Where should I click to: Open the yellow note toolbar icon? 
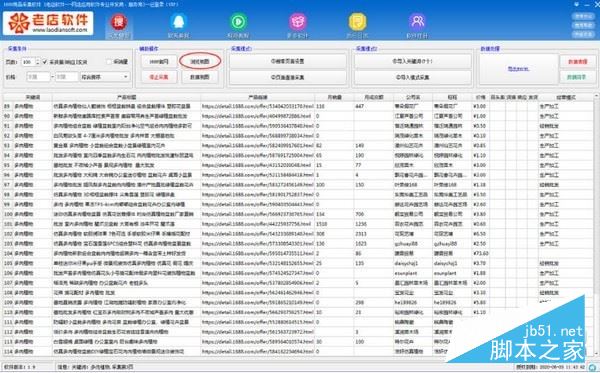(x=357, y=22)
